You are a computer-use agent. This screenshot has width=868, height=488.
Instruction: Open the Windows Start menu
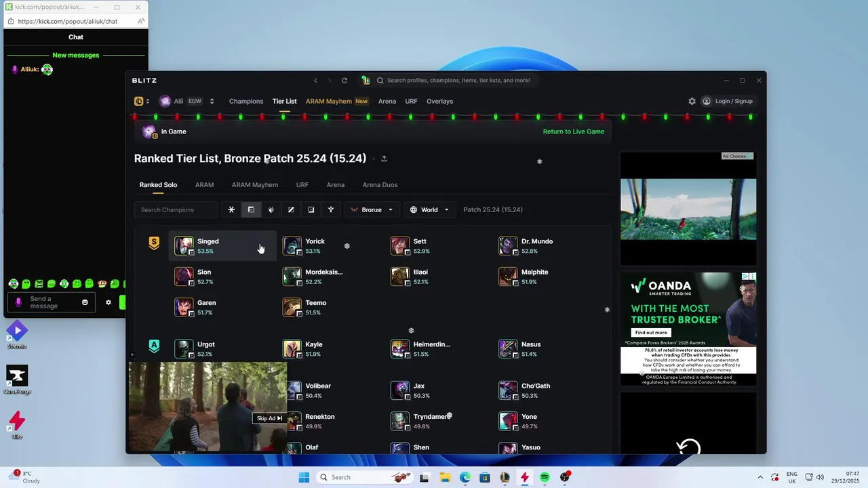tap(304, 477)
